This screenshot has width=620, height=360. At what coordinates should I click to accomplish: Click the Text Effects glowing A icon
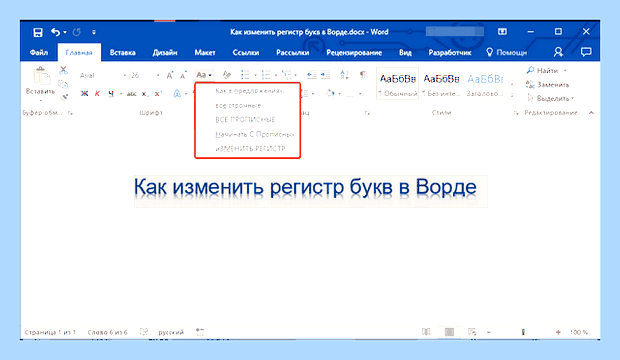pos(177,94)
